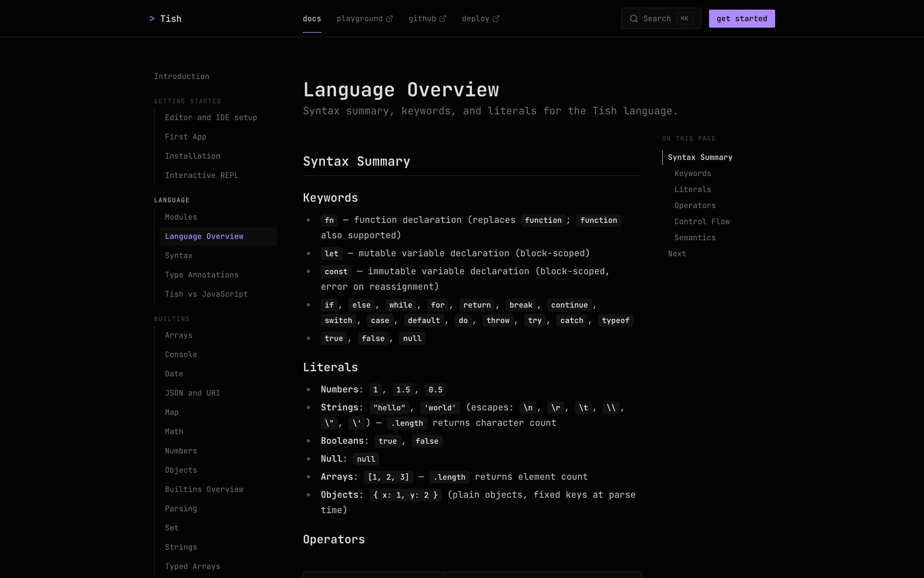This screenshot has height=578, width=924.
Task: Open Objects builtins page
Action: point(181,470)
